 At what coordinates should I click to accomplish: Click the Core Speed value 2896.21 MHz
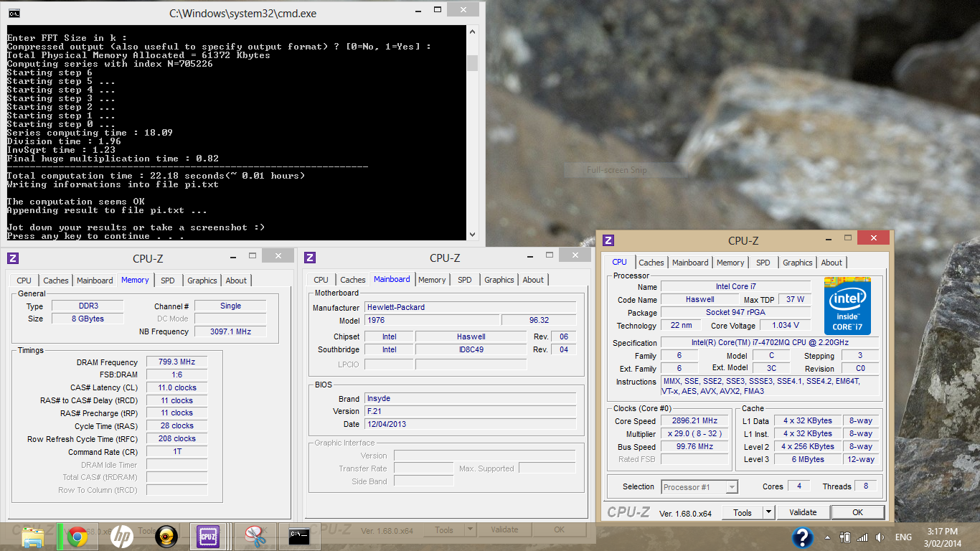coord(694,421)
